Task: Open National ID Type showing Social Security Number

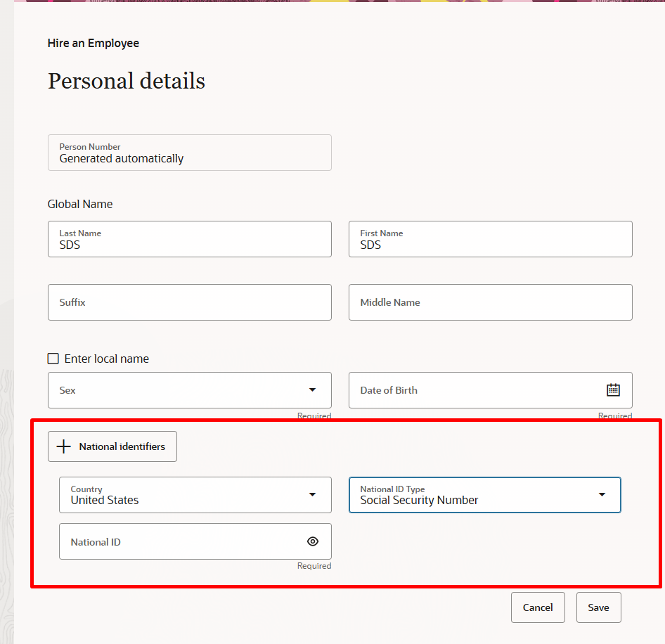Action: [x=485, y=494]
